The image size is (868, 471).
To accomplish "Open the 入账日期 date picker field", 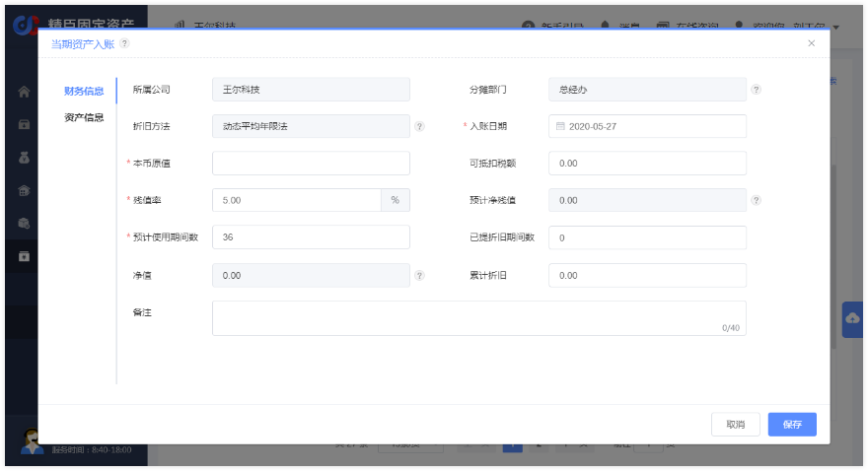I will point(647,126).
